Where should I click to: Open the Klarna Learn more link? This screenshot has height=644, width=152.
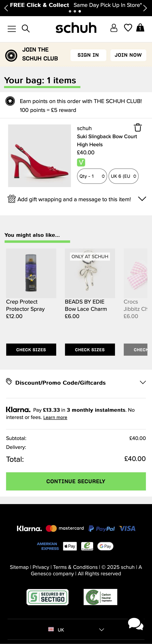(55, 417)
